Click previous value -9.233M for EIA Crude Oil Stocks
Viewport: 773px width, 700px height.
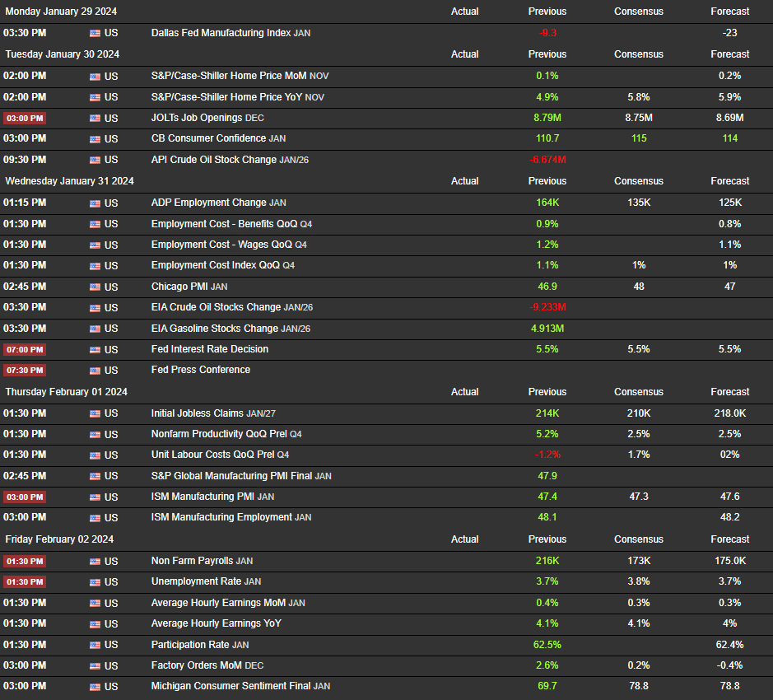[x=547, y=307]
